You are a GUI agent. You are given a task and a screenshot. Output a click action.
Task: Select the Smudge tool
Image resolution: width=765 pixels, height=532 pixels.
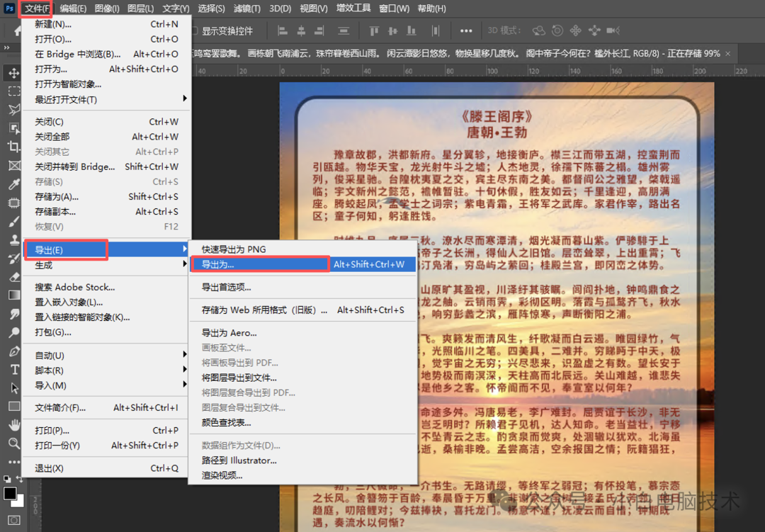click(13, 314)
